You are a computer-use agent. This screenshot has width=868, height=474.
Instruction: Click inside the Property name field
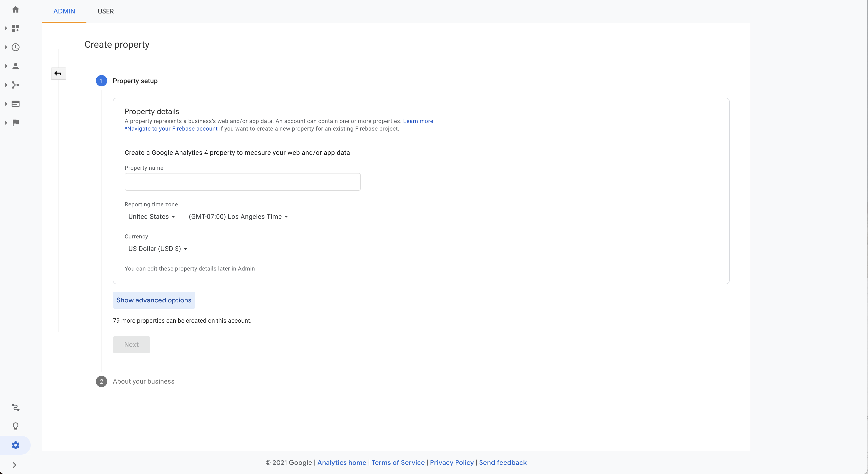click(242, 182)
